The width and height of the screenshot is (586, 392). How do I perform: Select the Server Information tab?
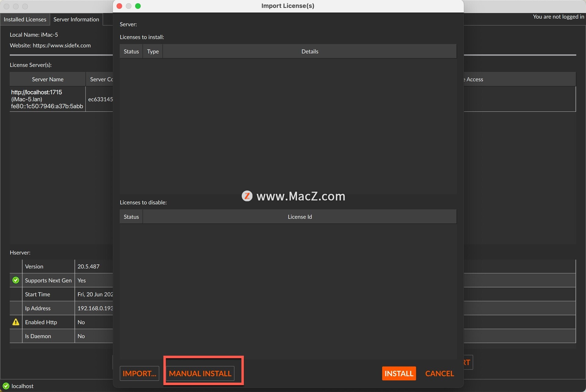[x=76, y=19]
